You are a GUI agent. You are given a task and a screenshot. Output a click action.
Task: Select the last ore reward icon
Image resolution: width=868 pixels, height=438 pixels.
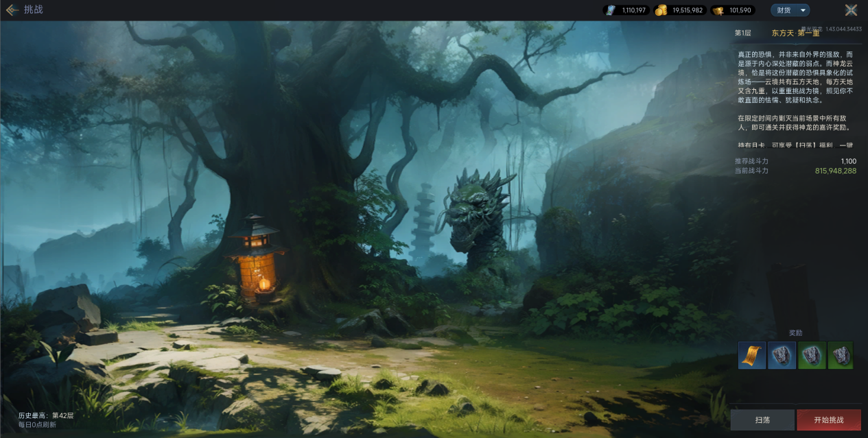[x=841, y=355]
